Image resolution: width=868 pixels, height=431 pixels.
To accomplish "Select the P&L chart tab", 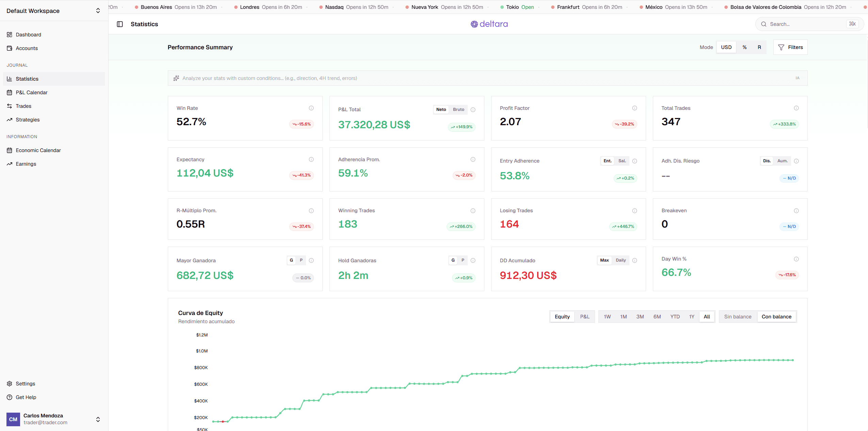I will click(584, 317).
